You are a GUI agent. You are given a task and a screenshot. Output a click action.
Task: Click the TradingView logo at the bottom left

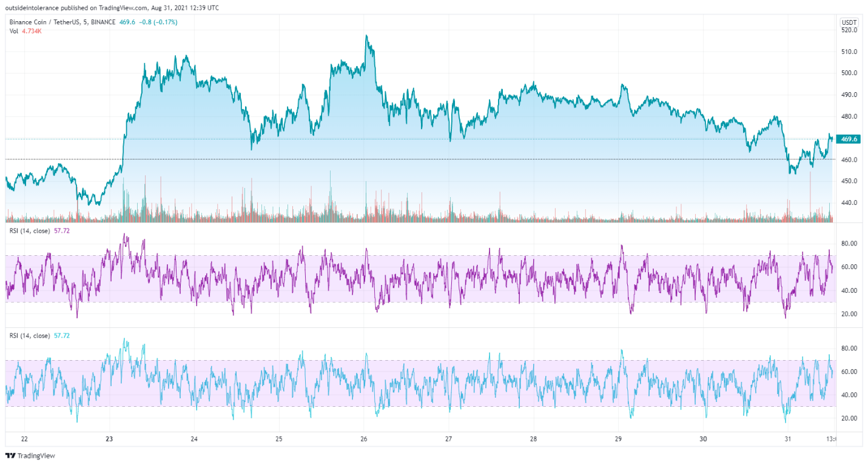pos(30,456)
